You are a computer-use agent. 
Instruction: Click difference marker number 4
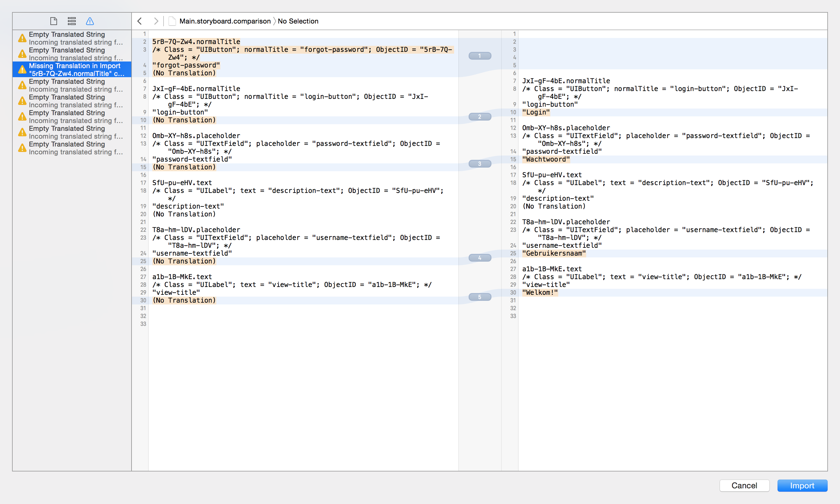pyautogui.click(x=479, y=257)
